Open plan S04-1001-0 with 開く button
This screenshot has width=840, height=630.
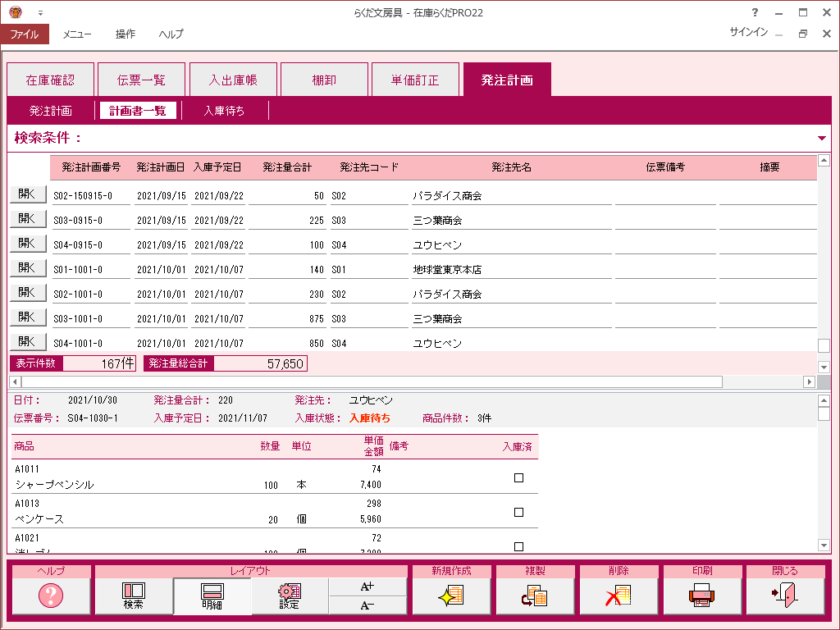pyautogui.click(x=28, y=342)
